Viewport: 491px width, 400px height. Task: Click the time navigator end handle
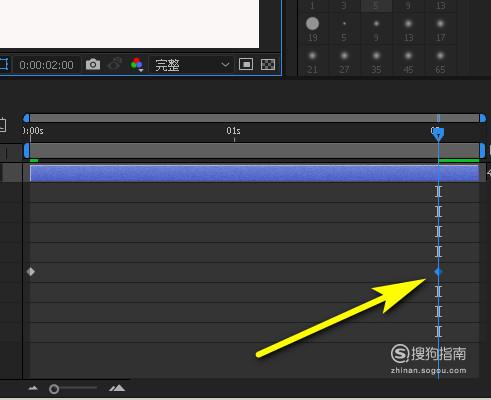tap(482, 118)
